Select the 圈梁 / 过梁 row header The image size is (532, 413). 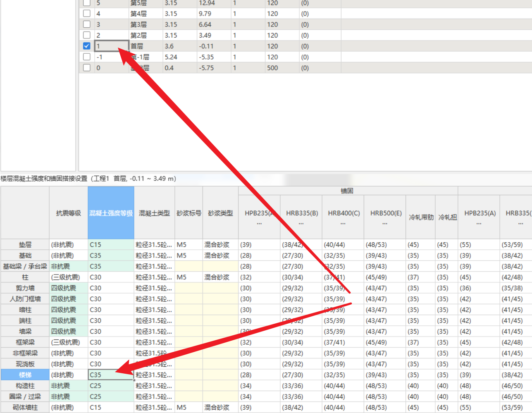click(x=25, y=396)
